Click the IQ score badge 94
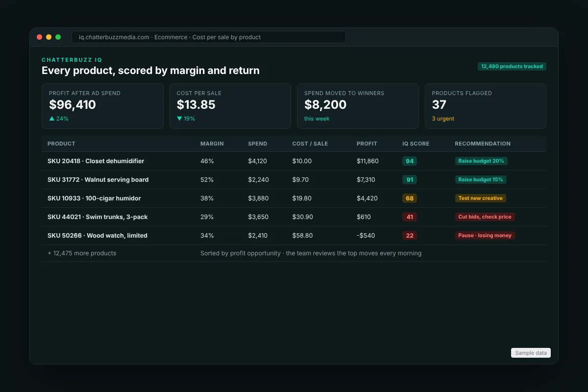 [410, 161]
